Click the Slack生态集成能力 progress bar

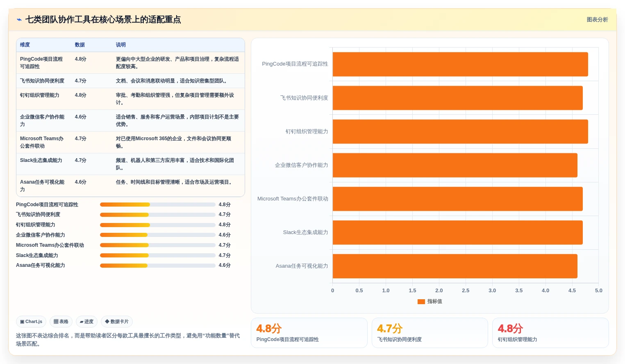click(158, 255)
